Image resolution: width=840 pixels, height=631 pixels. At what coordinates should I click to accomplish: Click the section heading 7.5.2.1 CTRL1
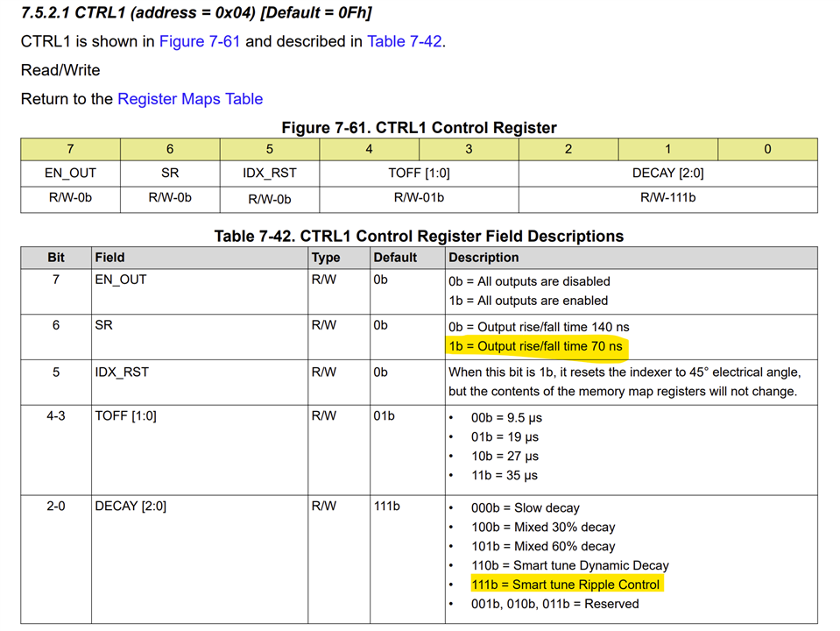coord(196,12)
